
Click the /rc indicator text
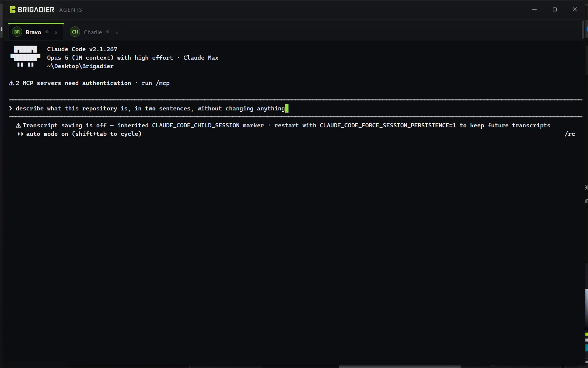(570, 134)
